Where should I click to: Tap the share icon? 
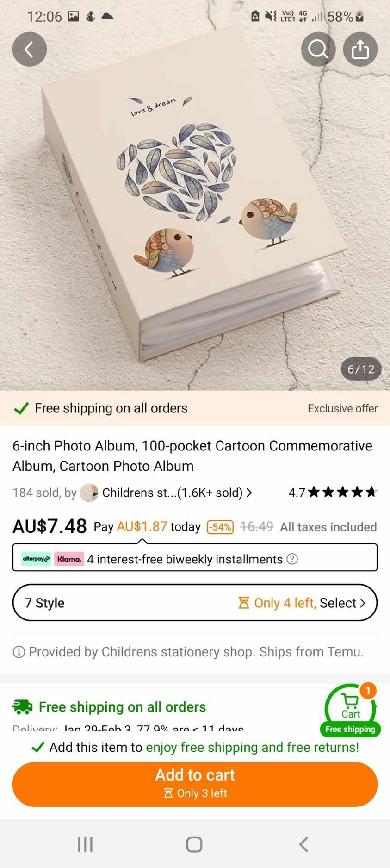[x=360, y=49]
